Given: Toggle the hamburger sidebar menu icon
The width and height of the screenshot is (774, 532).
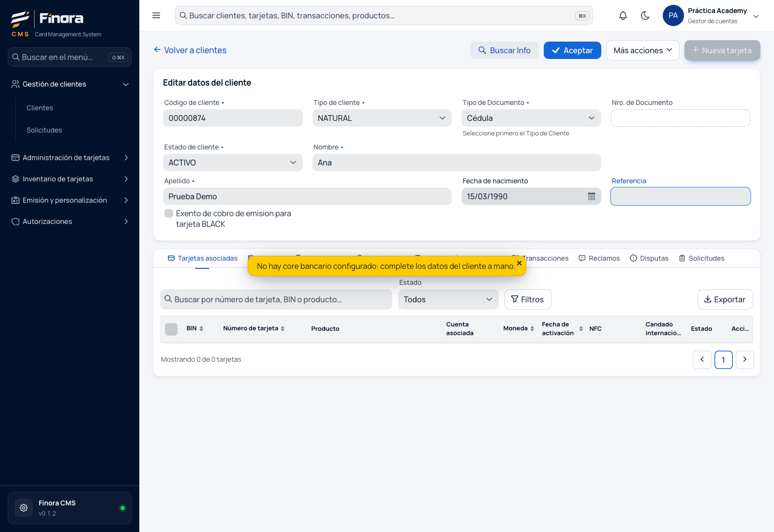Looking at the screenshot, I should pyautogui.click(x=156, y=15).
